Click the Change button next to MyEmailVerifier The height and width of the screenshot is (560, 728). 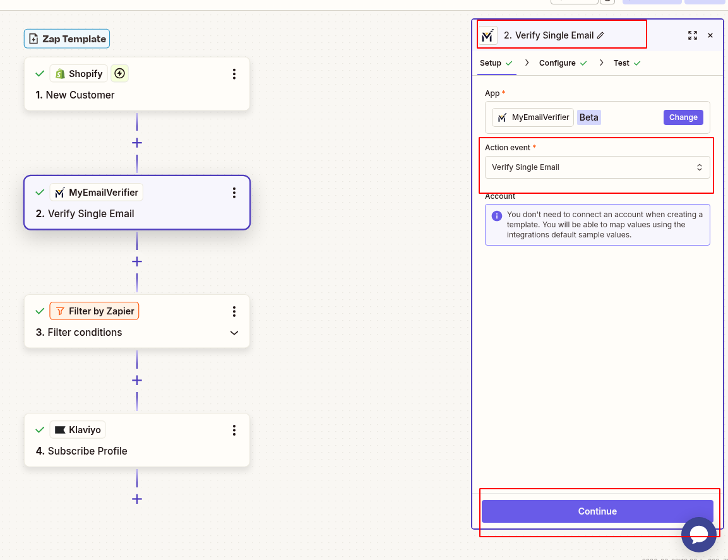(x=683, y=117)
